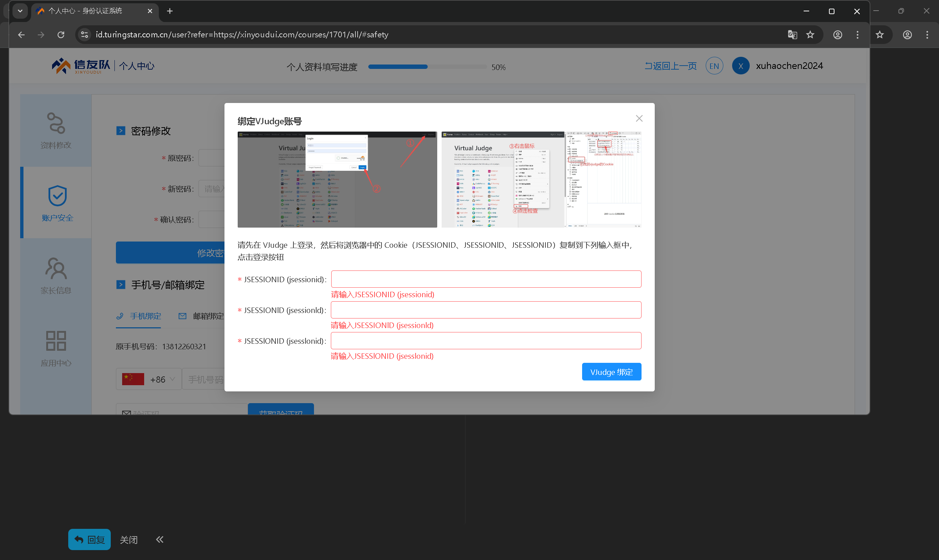Click the profile completion progress bar
The image size is (939, 560).
tap(427, 67)
